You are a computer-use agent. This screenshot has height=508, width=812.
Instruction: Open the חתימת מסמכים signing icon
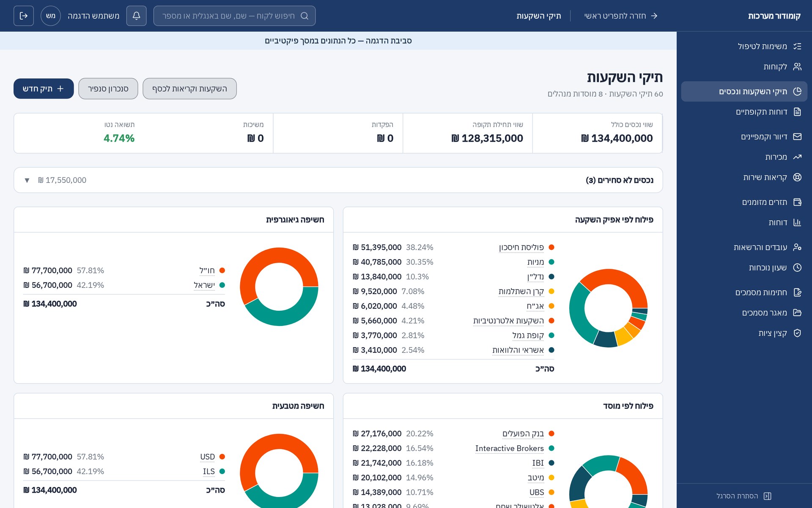(797, 292)
